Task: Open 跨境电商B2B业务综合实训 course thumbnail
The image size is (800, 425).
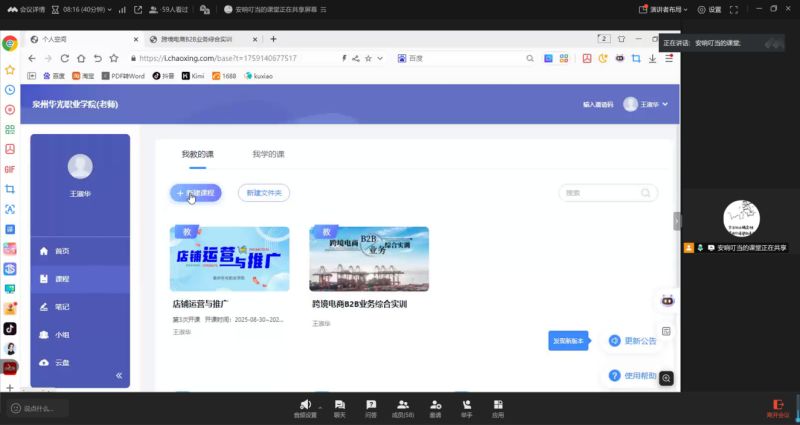Action: (x=369, y=259)
